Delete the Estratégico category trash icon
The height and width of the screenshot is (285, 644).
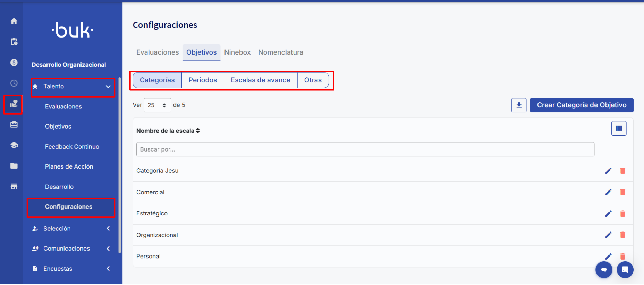[x=622, y=214]
